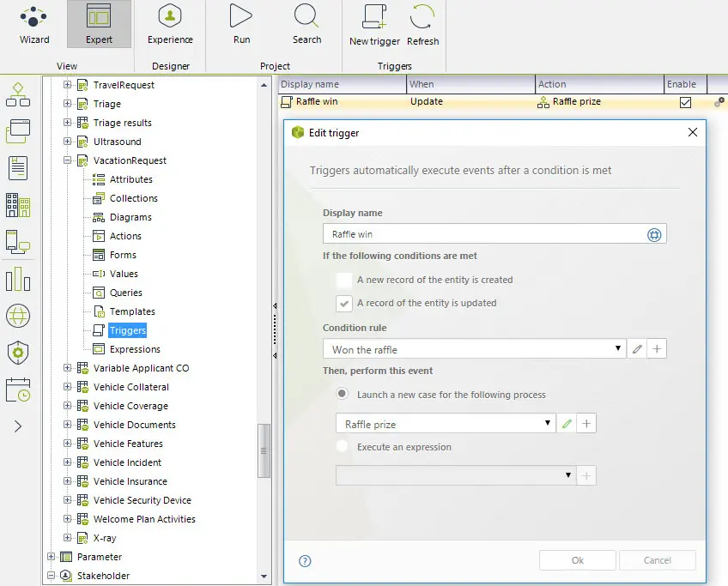Viewport: 728px width, 586px height.
Task: Toggle 'A record of the entity is updated'
Action: click(344, 304)
